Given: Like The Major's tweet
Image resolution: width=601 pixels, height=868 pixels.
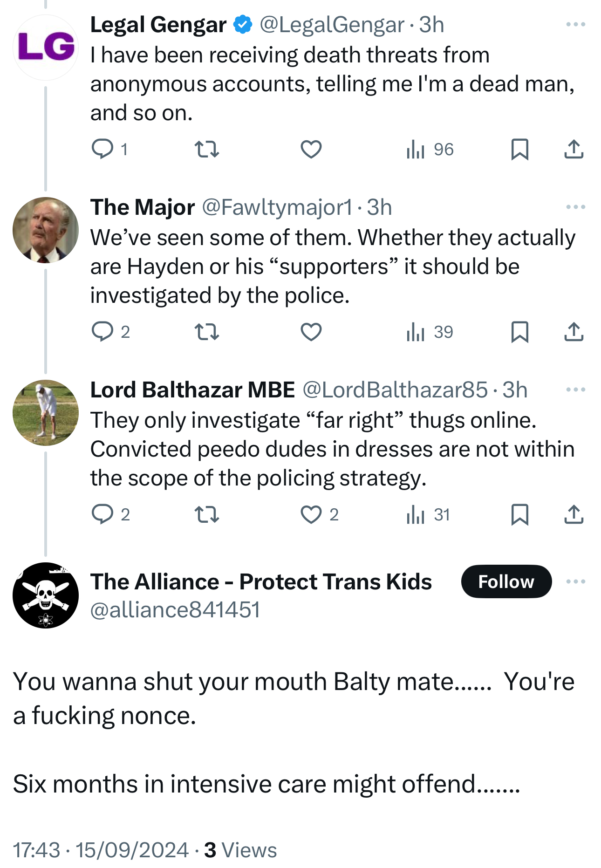Looking at the screenshot, I should tap(311, 332).
